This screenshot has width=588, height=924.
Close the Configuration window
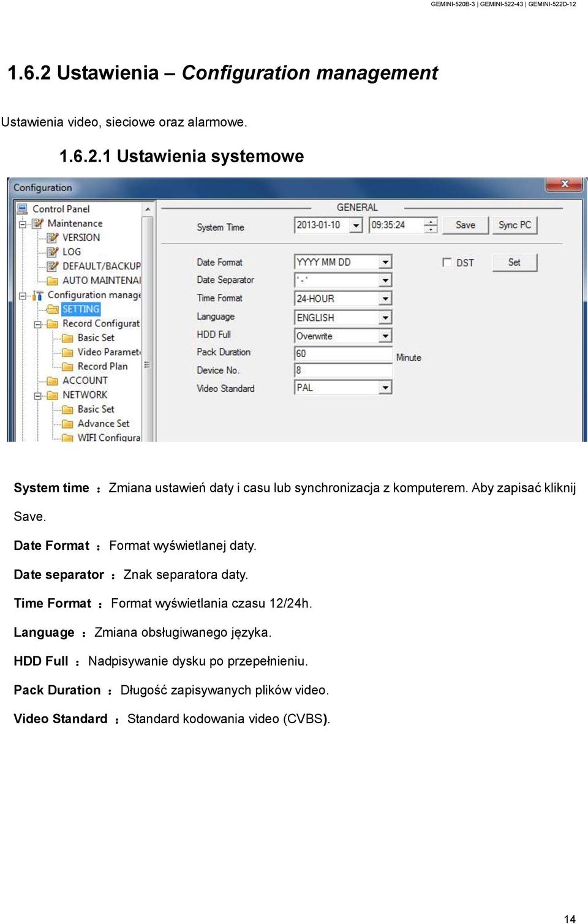(565, 184)
